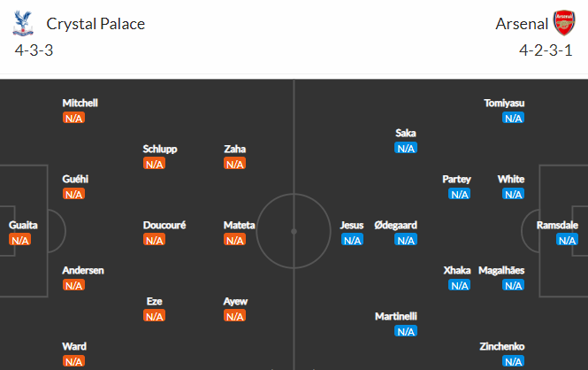The width and height of the screenshot is (588, 370).
Task: Select Ødegaard's blue N/A rating badge
Action: [406, 240]
